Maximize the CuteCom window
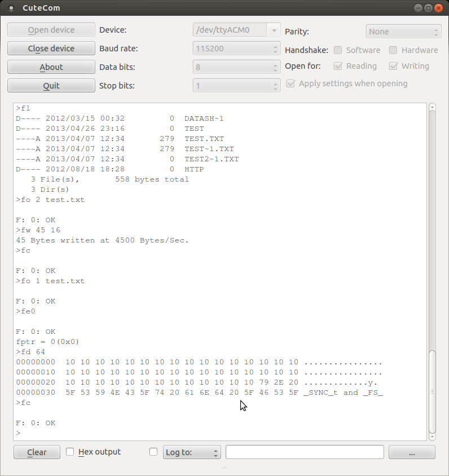This screenshot has height=476, width=449. point(428,8)
